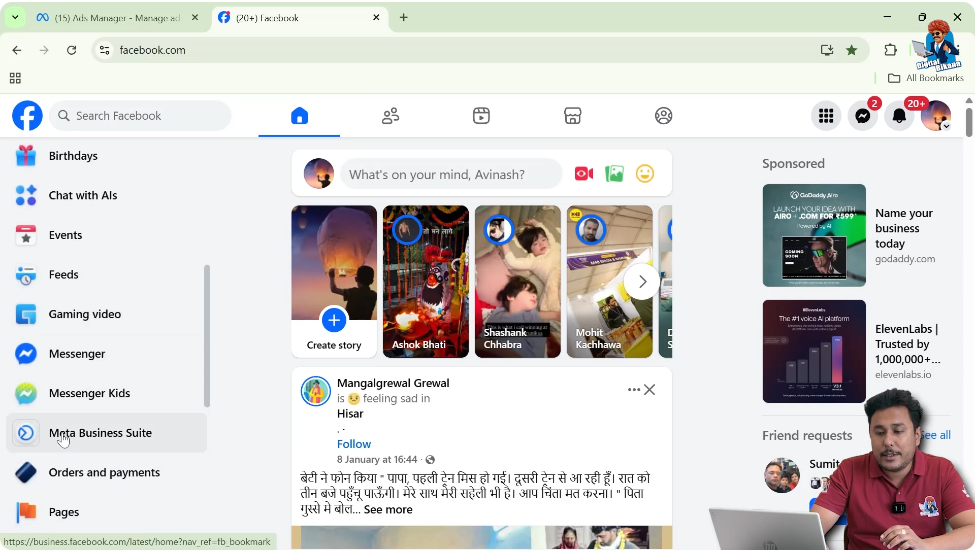Start a Live video from composer
This screenshot has height=551, width=977.
point(584,174)
